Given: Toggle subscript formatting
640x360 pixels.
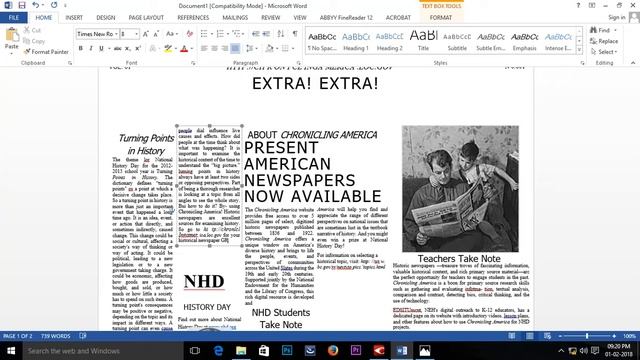Looking at the screenshot, I should click(128, 49).
